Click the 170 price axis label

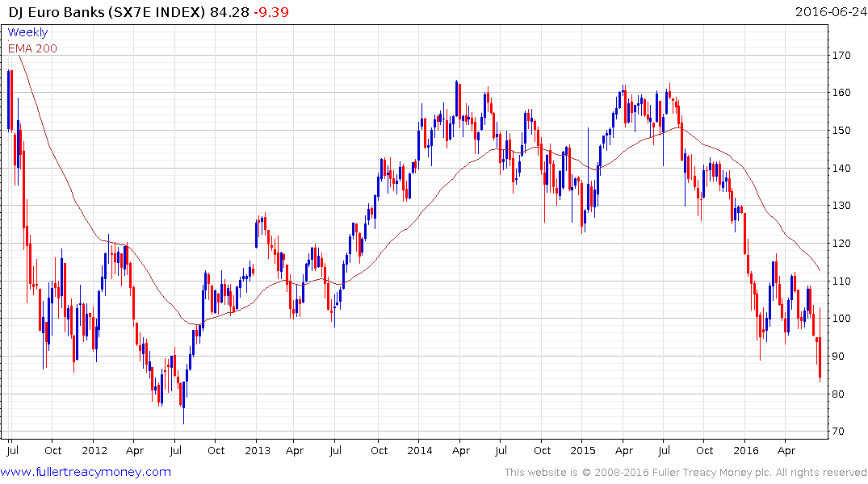841,55
